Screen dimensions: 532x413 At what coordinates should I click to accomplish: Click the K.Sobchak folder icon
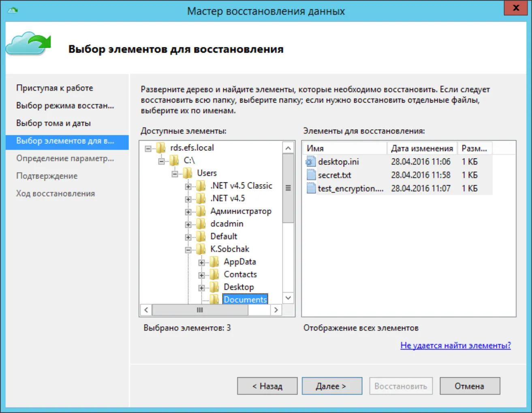coord(201,249)
